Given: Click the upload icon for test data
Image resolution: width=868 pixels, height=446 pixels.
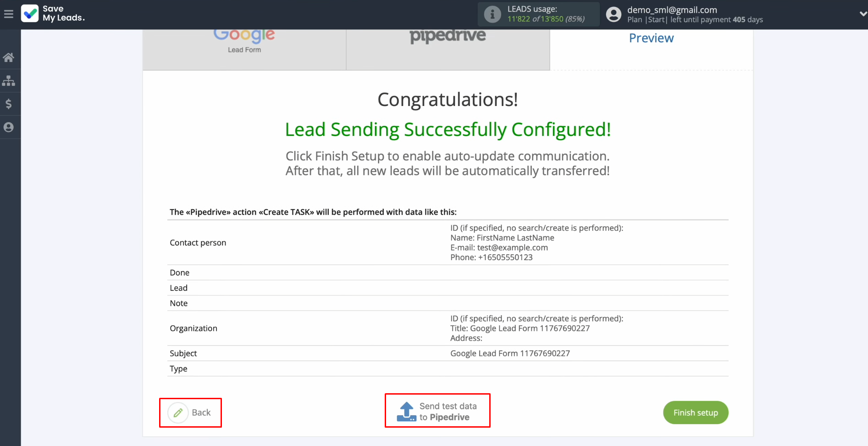Looking at the screenshot, I should [406, 412].
